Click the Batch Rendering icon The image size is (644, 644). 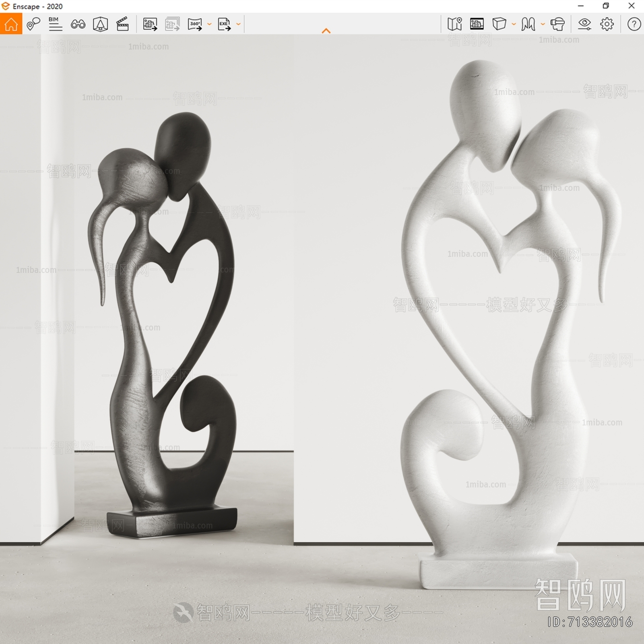pyautogui.click(x=172, y=24)
